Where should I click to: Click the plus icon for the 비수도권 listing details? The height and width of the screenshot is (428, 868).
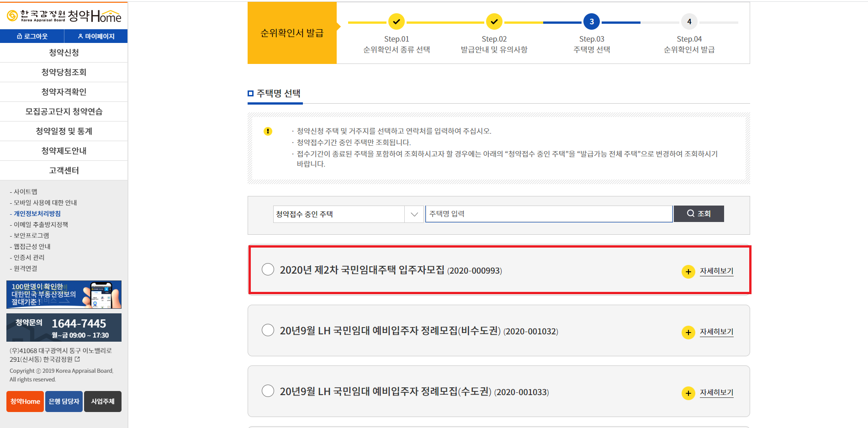[688, 332]
